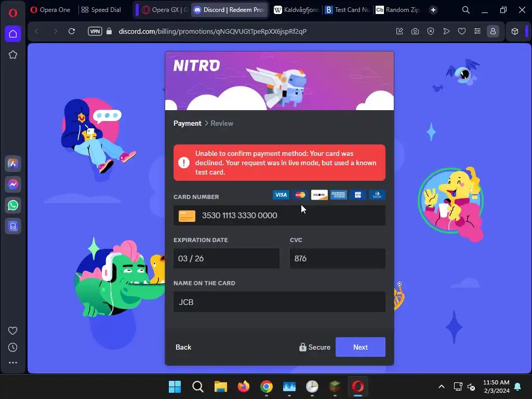Click the Visa card logo
This screenshot has width=532, height=399.
point(281,195)
